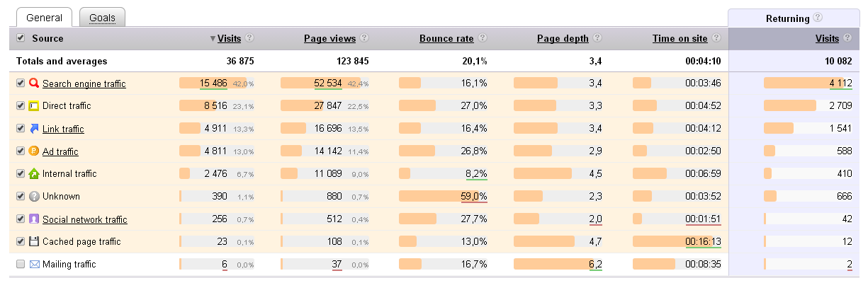Image resolution: width=868 pixels, height=283 pixels.
Task: Open the Social network traffic link
Action: tap(84, 219)
